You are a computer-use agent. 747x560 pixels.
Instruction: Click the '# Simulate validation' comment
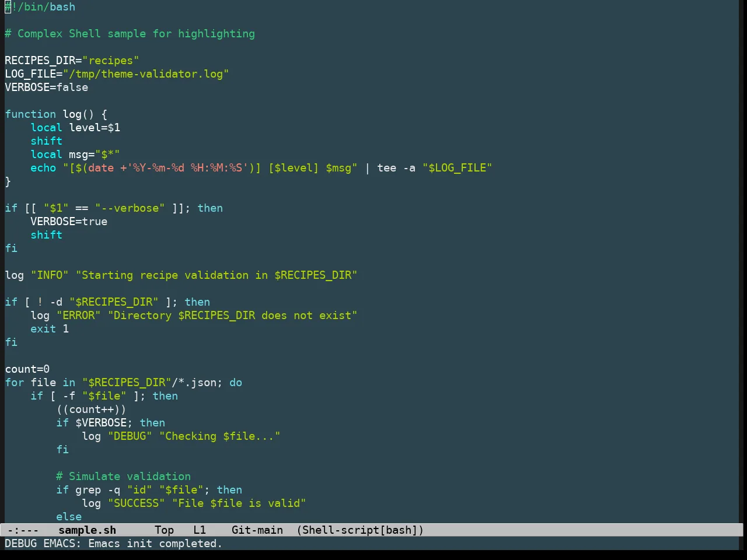coord(124,477)
